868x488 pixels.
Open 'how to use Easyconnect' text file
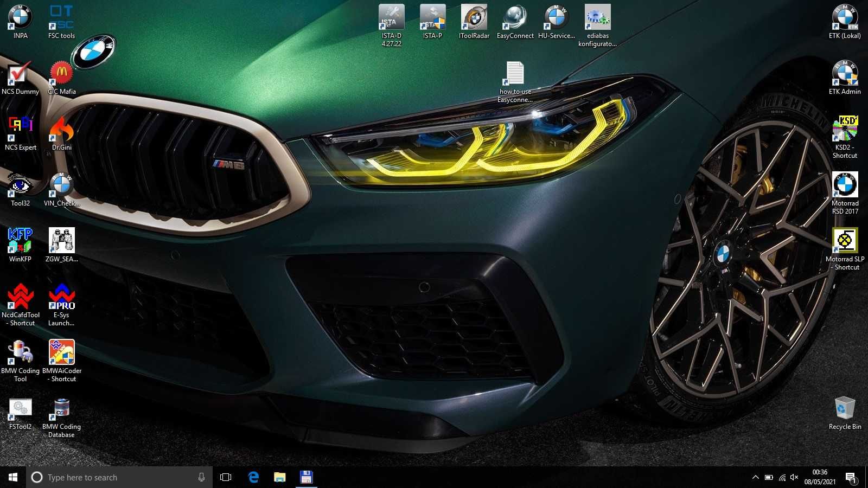click(515, 81)
